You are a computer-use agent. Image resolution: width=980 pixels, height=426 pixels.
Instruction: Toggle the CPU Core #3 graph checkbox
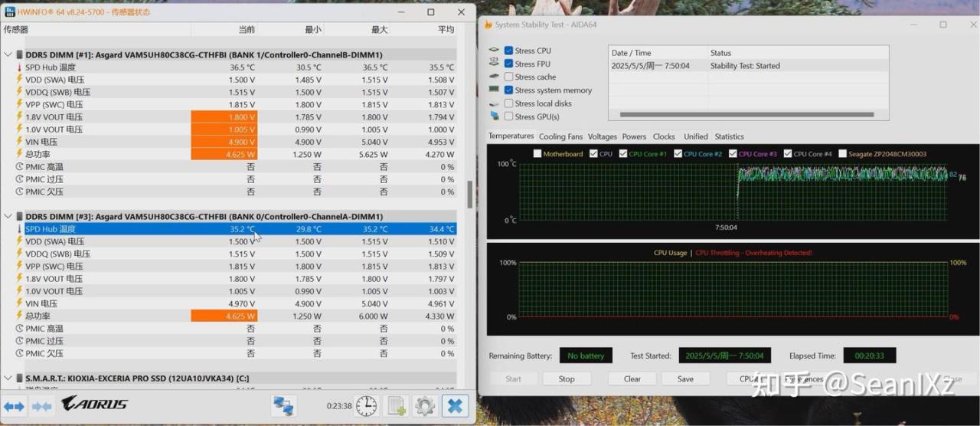coord(733,154)
